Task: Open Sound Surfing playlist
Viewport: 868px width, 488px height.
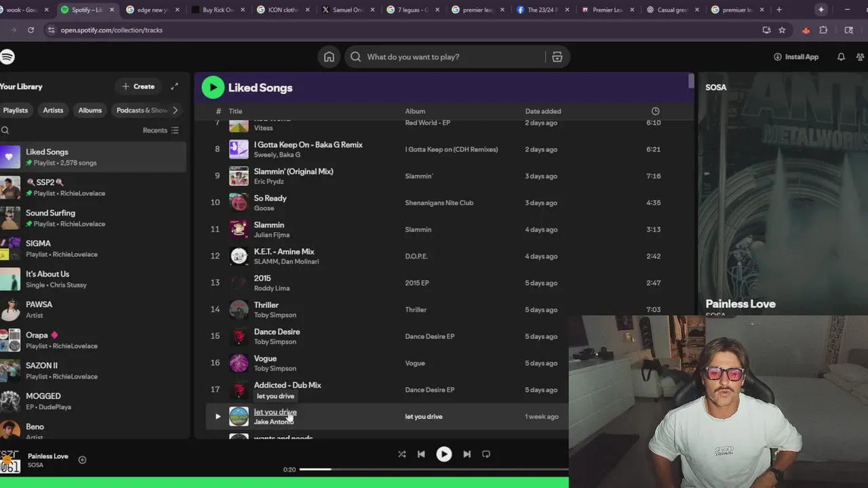Action: point(93,218)
